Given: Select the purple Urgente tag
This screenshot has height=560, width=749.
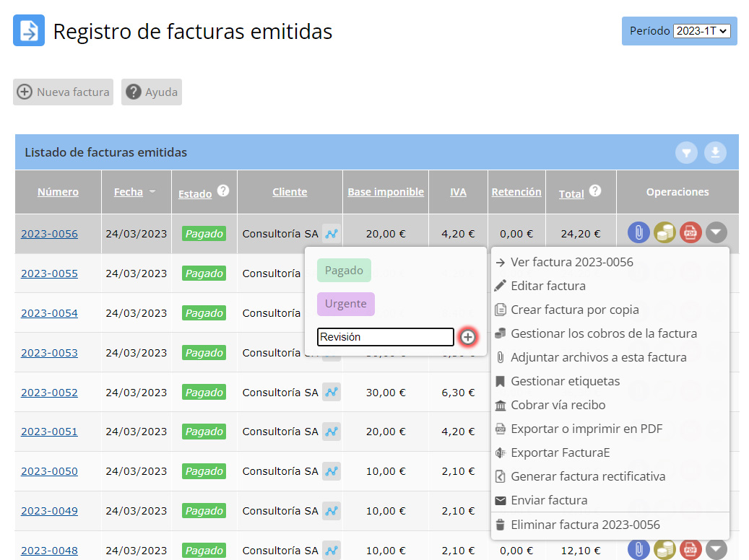Looking at the screenshot, I should [346, 304].
